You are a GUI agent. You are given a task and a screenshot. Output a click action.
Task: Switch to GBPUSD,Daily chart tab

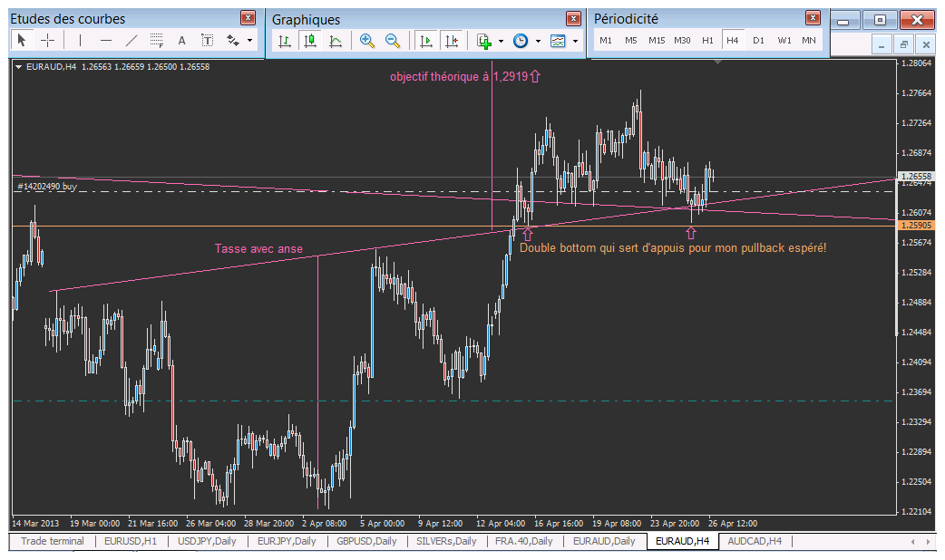(x=366, y=541)
